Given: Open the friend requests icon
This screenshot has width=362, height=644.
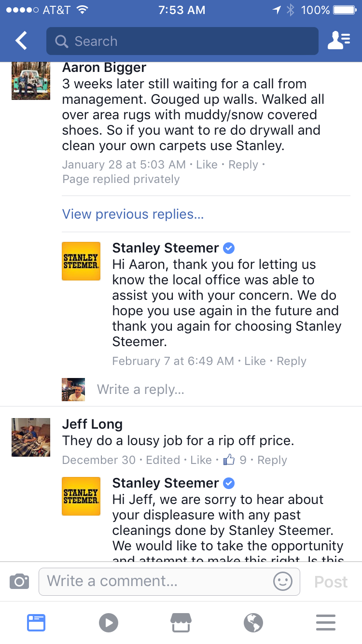Looking at the screenshot, I should [339, 41].
